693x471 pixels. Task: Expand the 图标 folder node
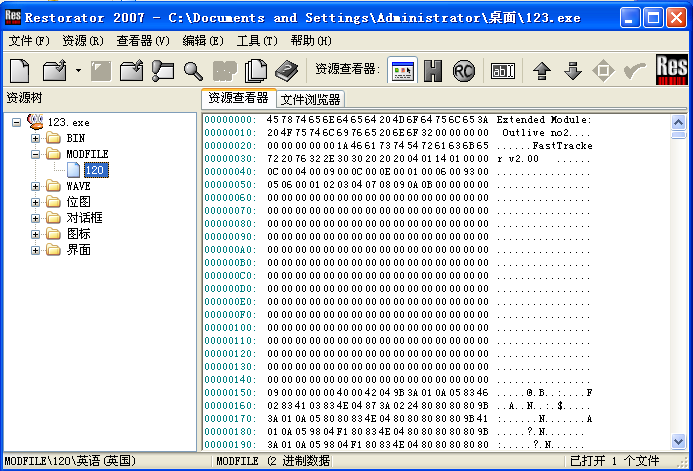tap(35, 234)
